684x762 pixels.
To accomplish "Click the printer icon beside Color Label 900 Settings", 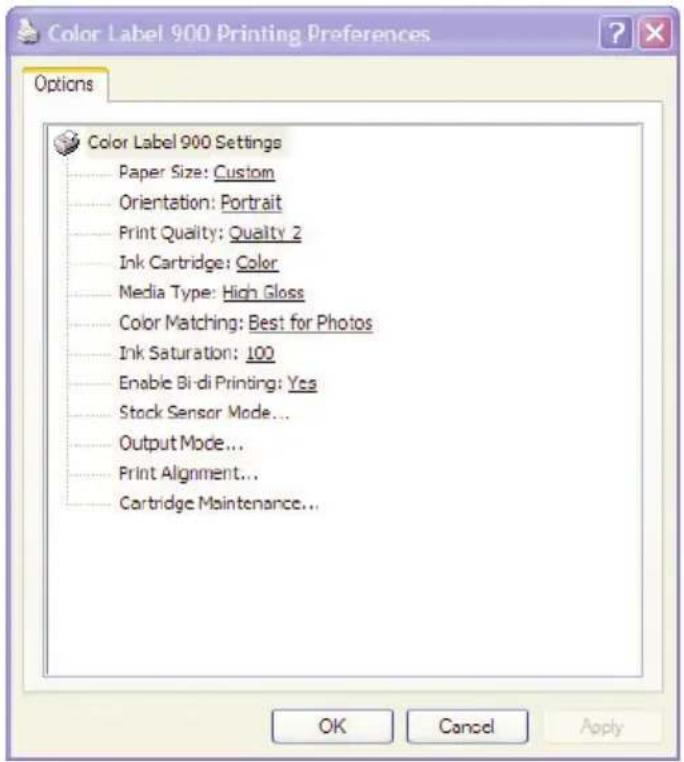I will click(x=67, y=142).
